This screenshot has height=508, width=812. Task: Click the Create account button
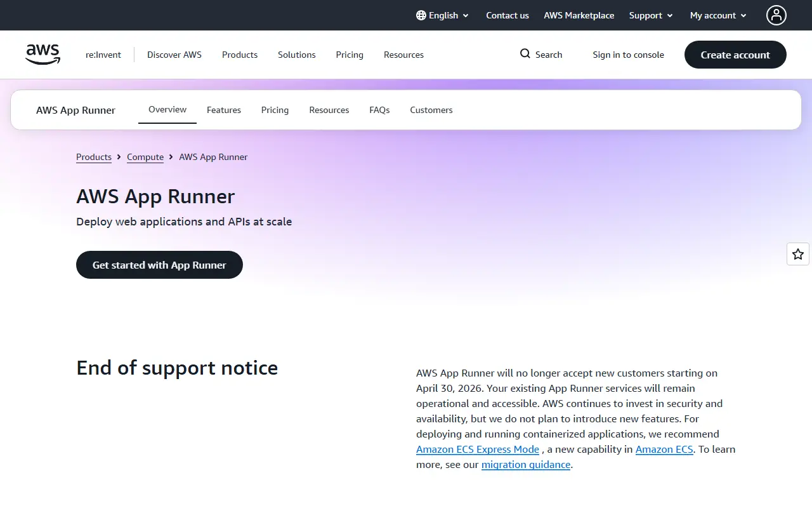[x=735, y=55]
